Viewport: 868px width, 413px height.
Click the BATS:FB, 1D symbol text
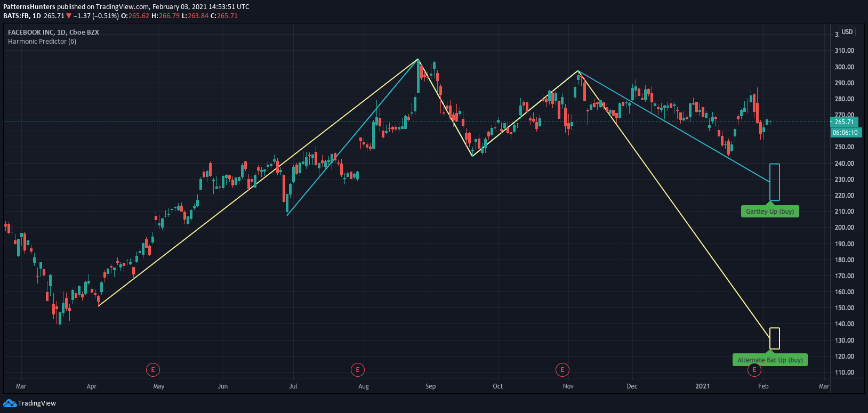click(x=22, y=16)
